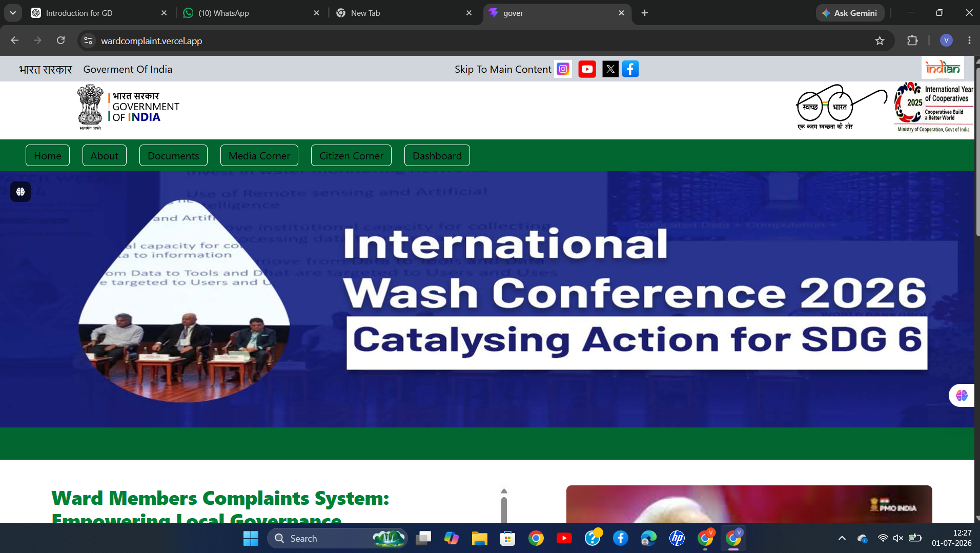The image size is (980, 553).
Task: Open the YouTube social icon in header
Action: point(587,69)
